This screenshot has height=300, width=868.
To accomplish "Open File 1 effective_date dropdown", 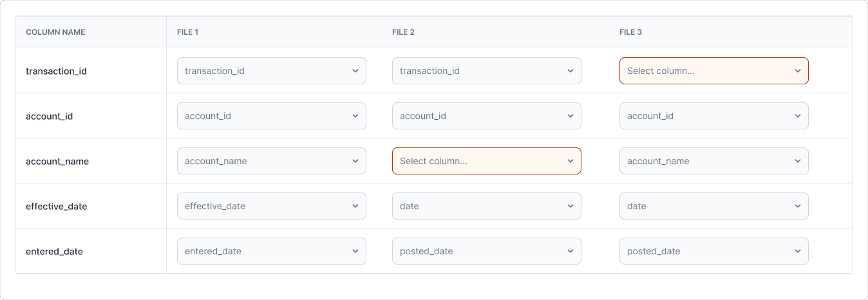I will click(271, 206).
